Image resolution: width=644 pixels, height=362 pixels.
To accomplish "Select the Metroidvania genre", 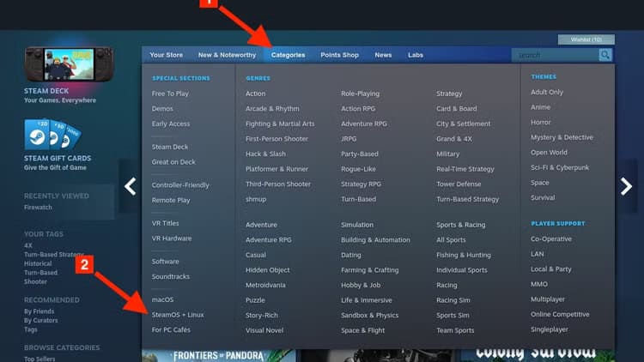I will tap(266, 286).
